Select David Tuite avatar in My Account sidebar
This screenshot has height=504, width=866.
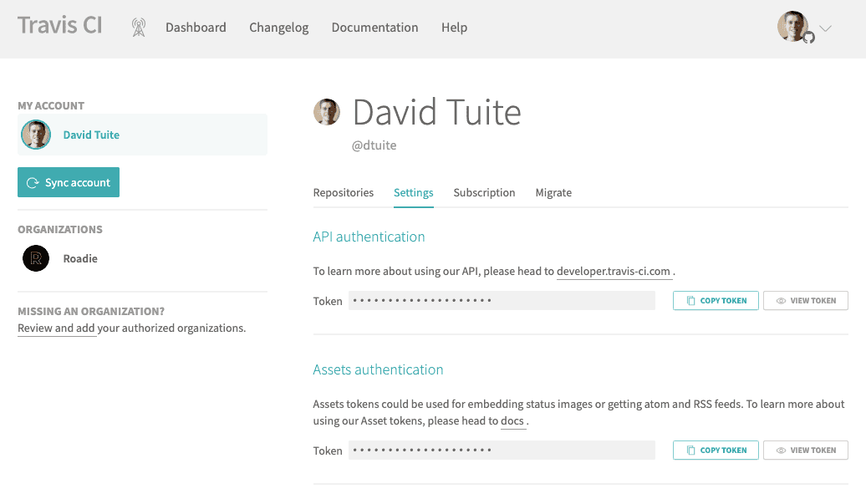point(36,135)
